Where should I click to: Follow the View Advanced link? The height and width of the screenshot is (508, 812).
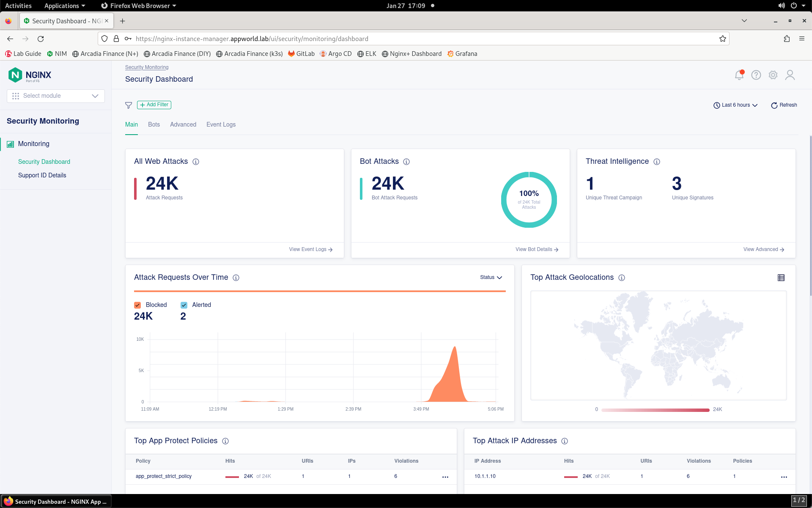[764, 250]
